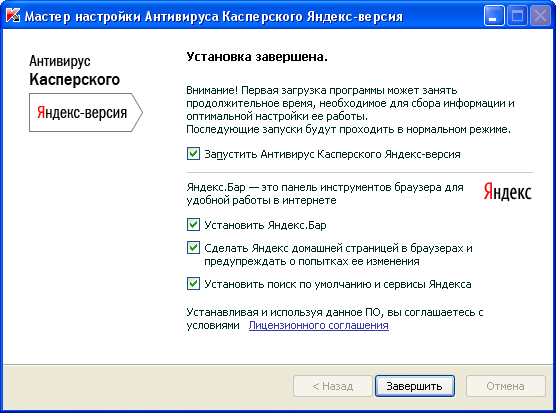This screenshot has width=556, height=413.
Task: Click the Установка завершена heading
Action: 257,57
